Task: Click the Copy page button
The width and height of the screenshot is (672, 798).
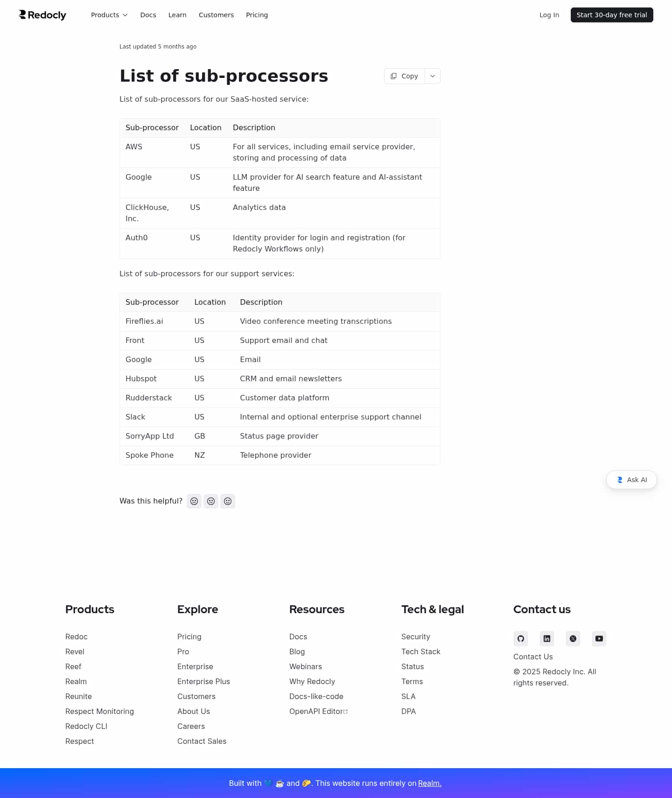Action: coord(405,76)
